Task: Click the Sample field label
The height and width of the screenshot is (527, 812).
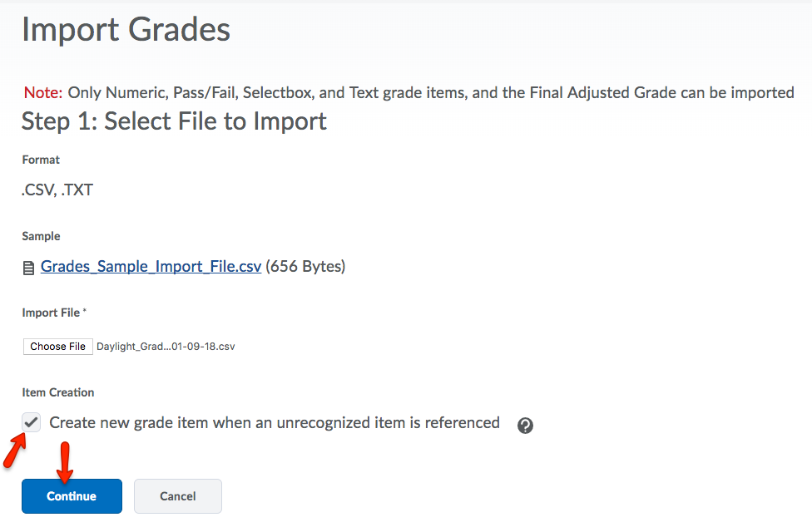Action: [x=41, y=236]
